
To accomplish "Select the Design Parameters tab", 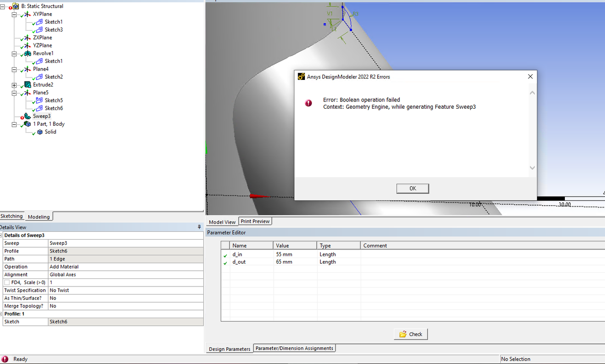I will 230,349.
